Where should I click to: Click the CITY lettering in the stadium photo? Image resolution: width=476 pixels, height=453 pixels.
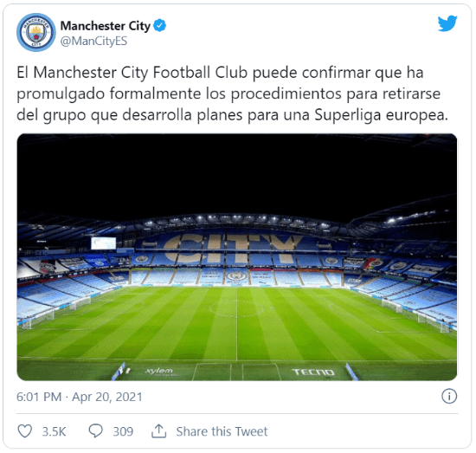[x=235, y=249]
